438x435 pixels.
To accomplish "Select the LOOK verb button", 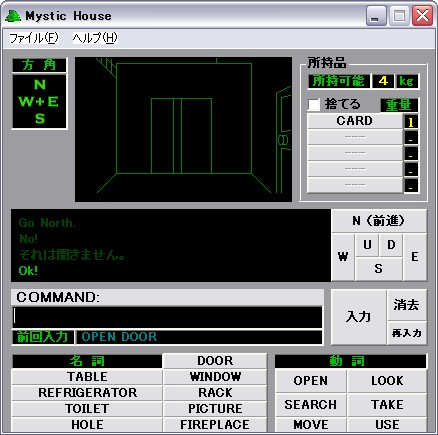I will click(387, 381).
